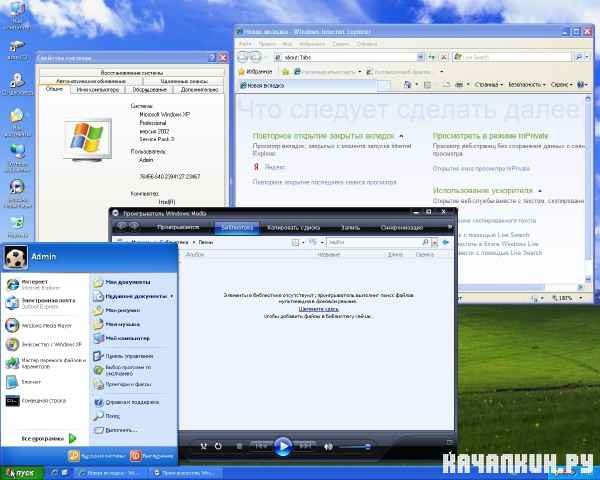Click the IE vertical scrollbar
This screenshot has height=480, width=600.
588,188
